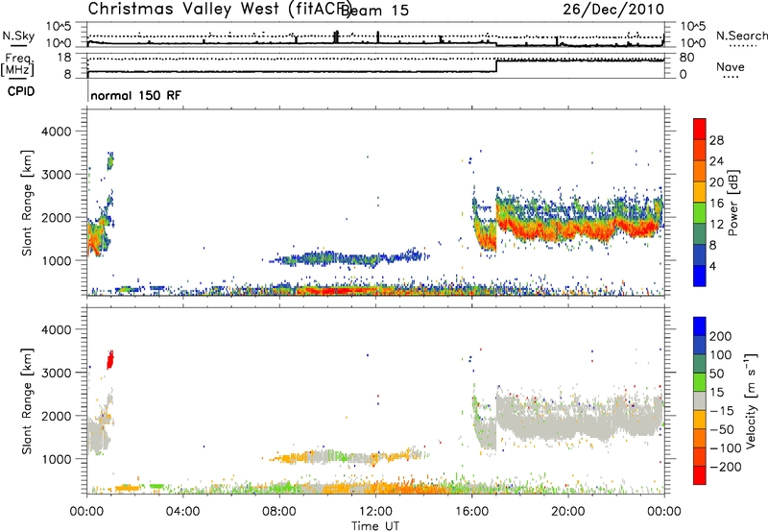Click the 'Power [dB]' colorbar label
This screenshot has width=768, height=532.
733,203
